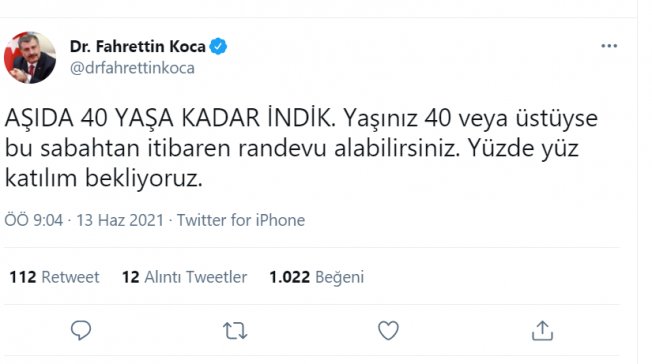
Task: Click the reply speech bubble icon
Action: pyautogui.click(x=81, y=330)
